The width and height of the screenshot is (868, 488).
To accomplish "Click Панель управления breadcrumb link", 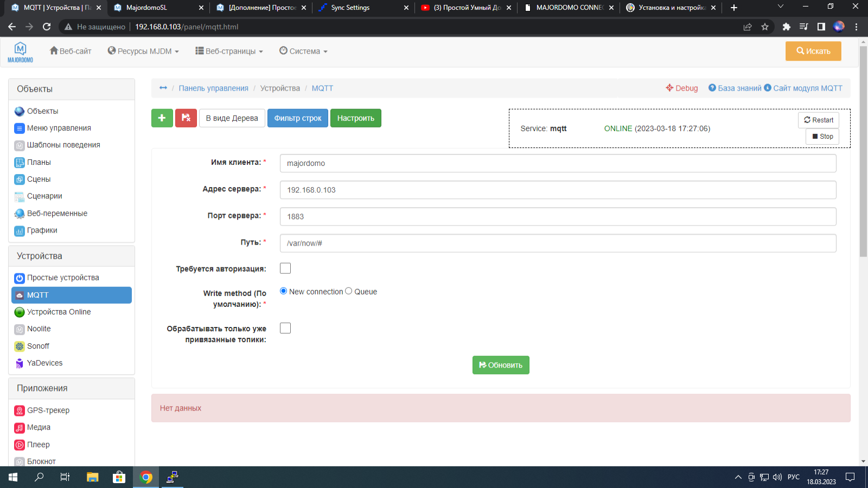I will [x=214, y=88].
